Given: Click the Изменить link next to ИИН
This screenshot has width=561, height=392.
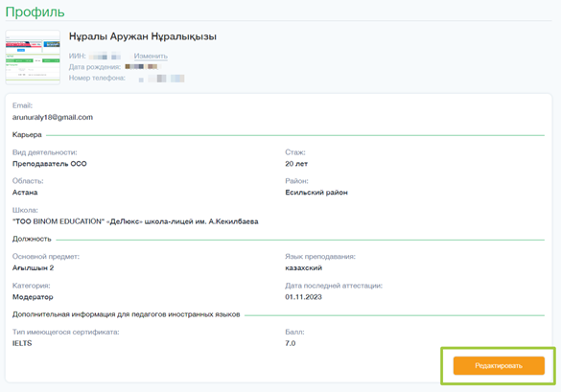Looking at the screenshot, I should [x=151, y=56].
